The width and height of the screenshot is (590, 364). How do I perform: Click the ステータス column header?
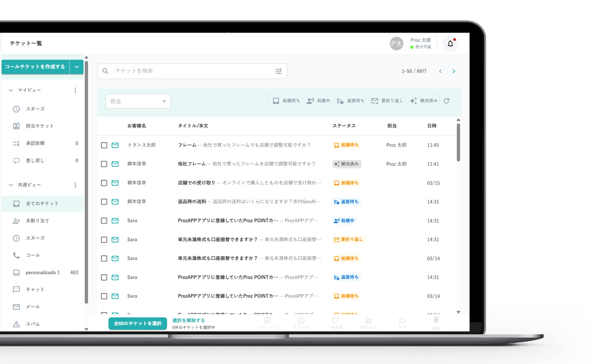(x=344, y=126)
